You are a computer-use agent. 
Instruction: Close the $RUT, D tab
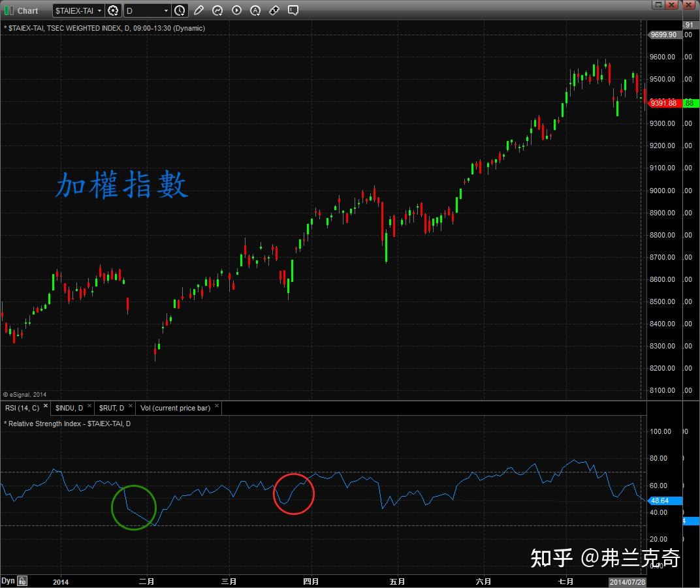pyautogui.click(x=131, y=405)
